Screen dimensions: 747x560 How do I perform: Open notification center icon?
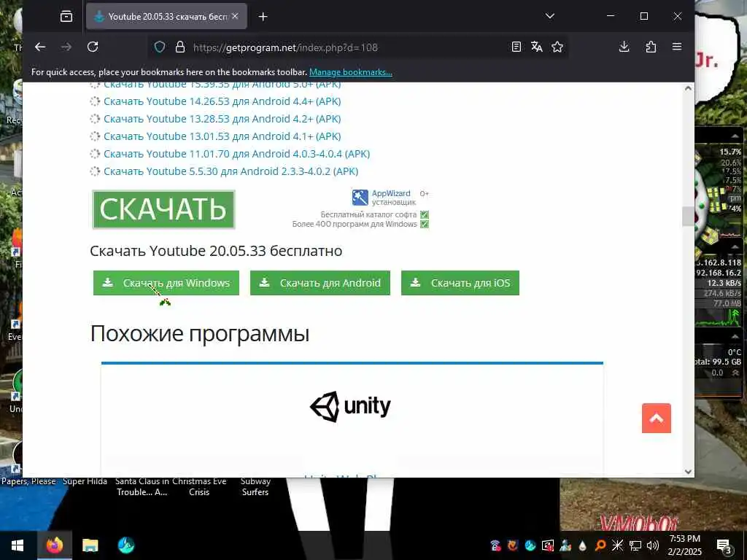click(724, 545)
